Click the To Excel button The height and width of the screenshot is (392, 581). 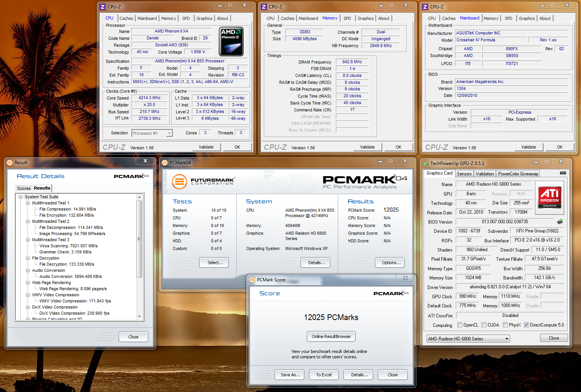click(324, 375)
